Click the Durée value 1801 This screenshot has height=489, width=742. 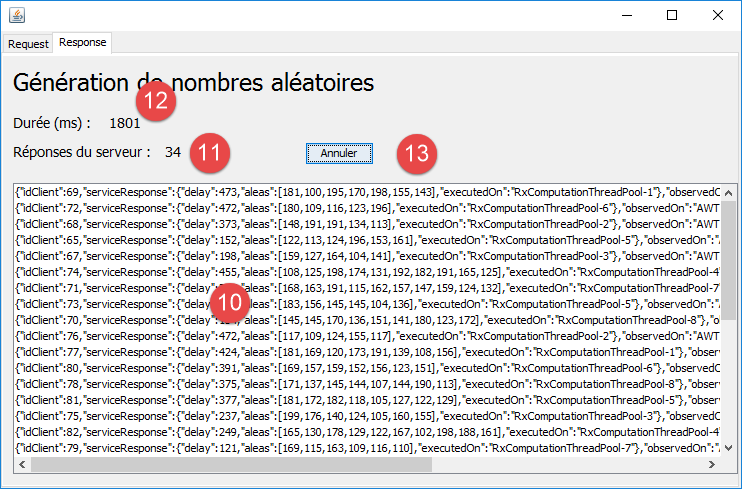pyautogui.click(x=125, y=123)
